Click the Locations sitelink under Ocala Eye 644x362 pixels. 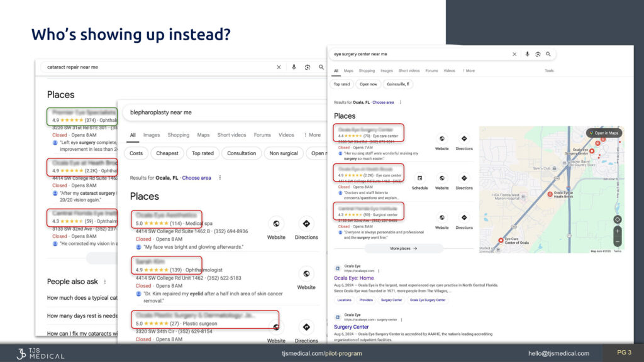[344, 300]
